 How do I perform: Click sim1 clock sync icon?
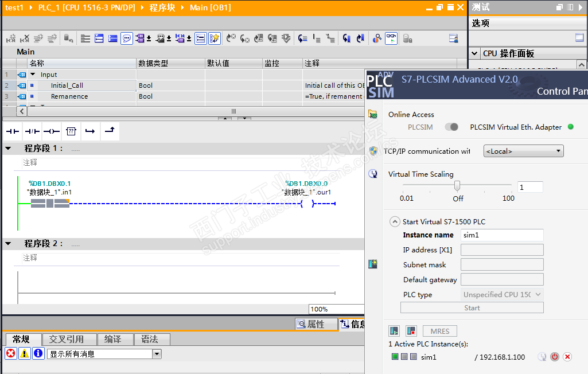(542, 357)
